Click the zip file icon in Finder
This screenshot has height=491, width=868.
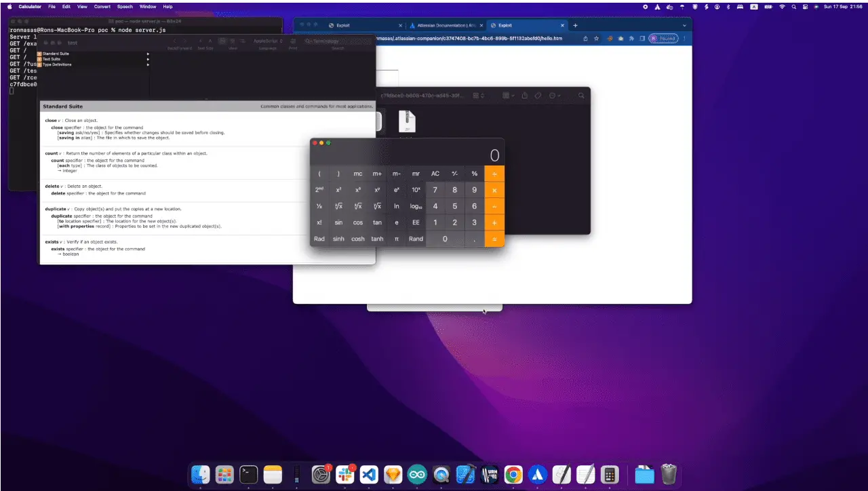tap(407, 121)
